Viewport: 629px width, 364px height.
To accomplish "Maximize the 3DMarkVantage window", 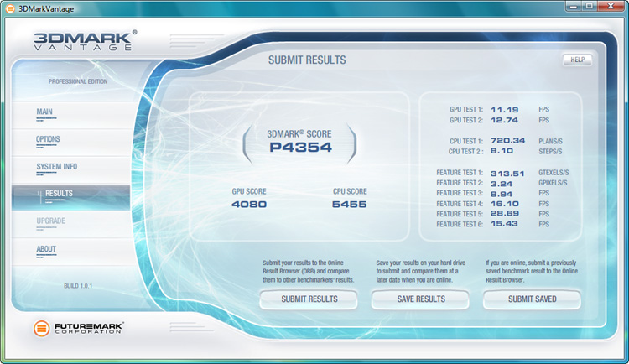I will point(590,7).
